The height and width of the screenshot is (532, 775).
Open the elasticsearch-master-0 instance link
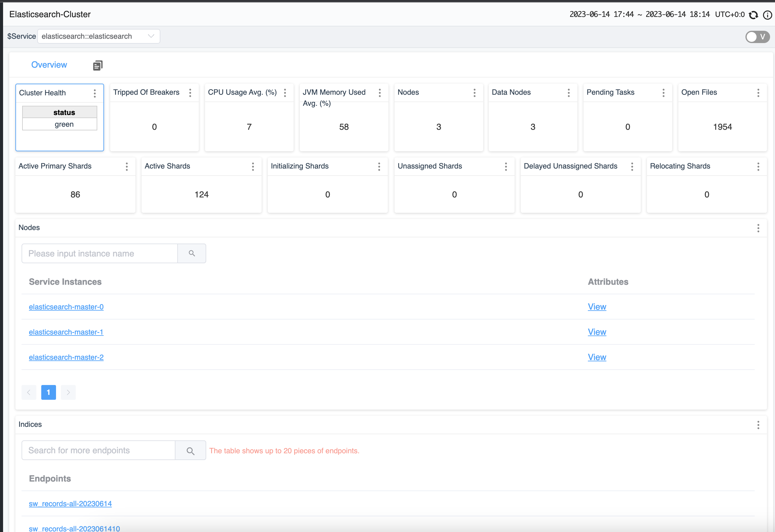pyautogui.click(x=66, y=307)
